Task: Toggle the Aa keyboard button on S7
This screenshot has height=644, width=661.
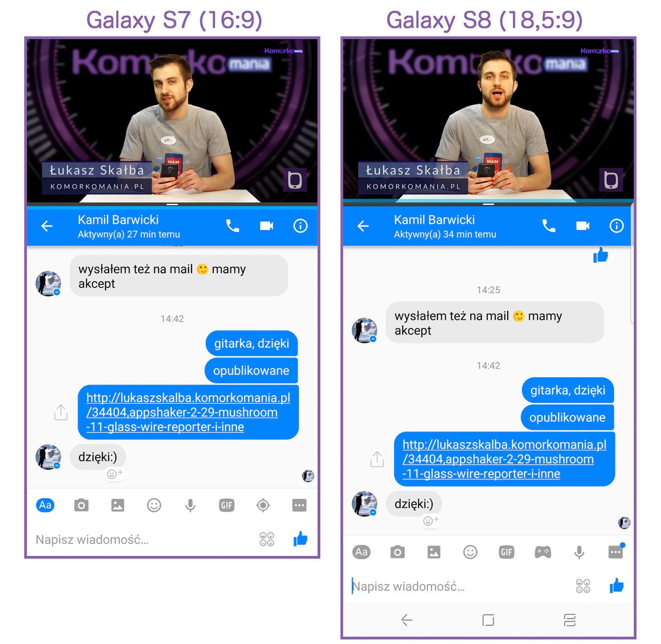Action: (x=45, y=505)
